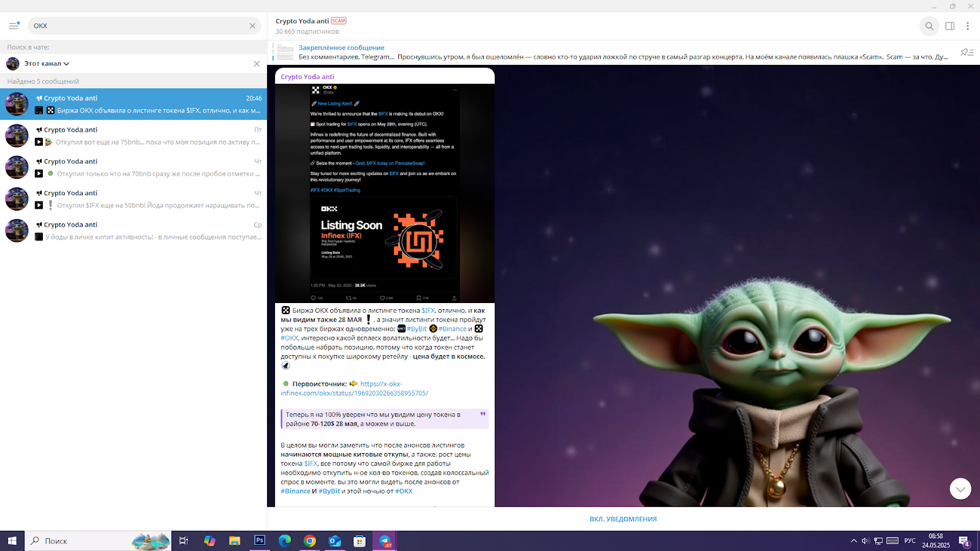
Task: Open Outlook from the taskbar
Action: pos(334,541)
